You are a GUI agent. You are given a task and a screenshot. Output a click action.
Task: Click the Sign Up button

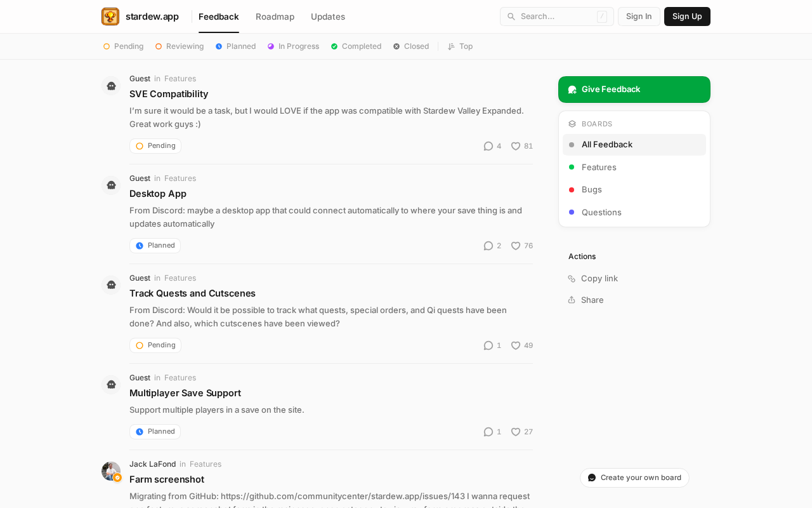click(x=687, y=17)
